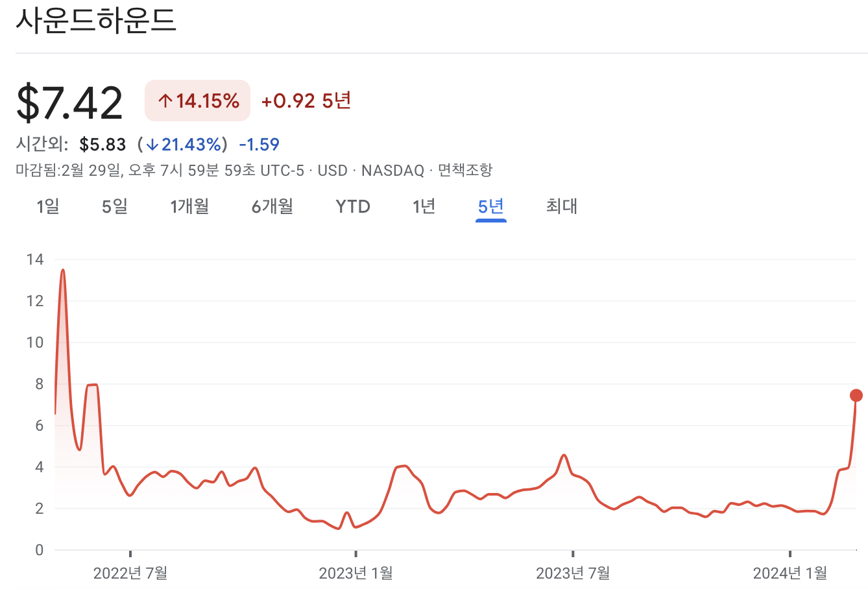868x589 pixels.
Task: Open the 1개월 chart view
Action: (189, 206)
